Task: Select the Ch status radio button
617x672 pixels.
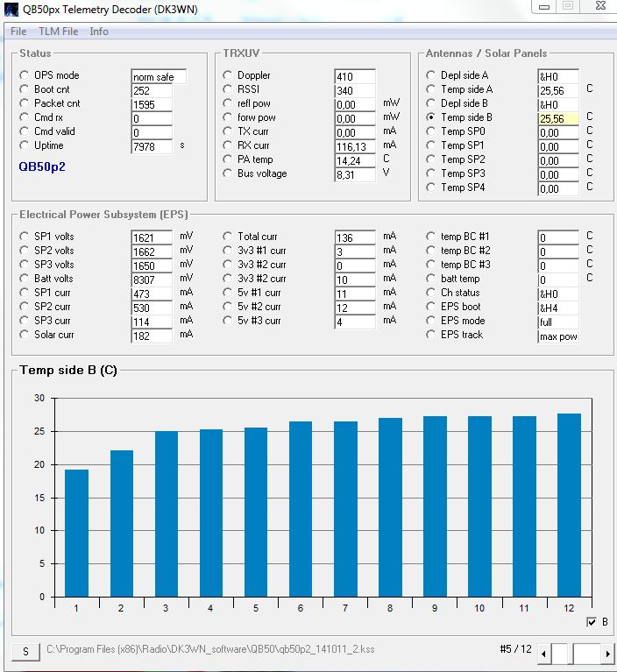Action: tap(430, 293)
